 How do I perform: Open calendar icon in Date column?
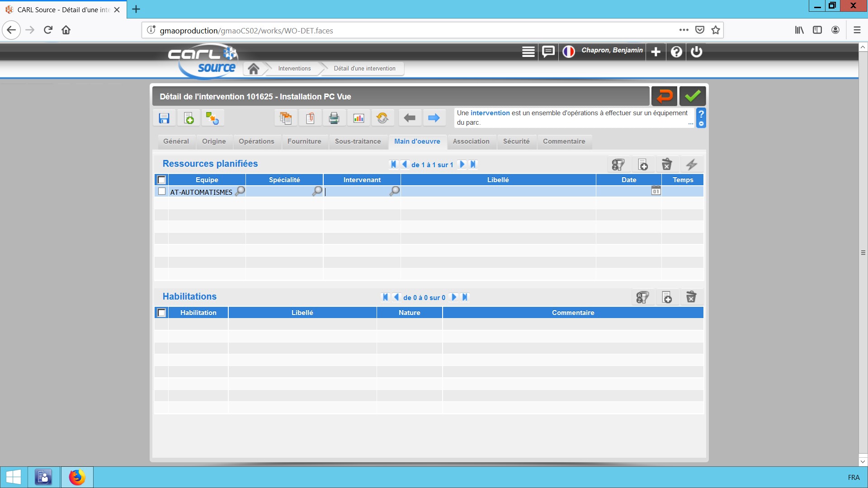pyautogui.click(x=656, y=191)
